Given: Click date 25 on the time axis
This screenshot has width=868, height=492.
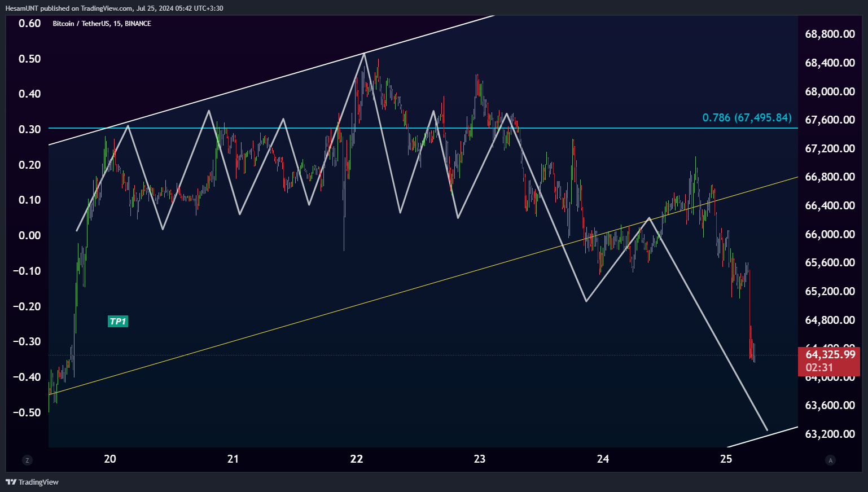Looking at the screenshot, I should point(726,459).
